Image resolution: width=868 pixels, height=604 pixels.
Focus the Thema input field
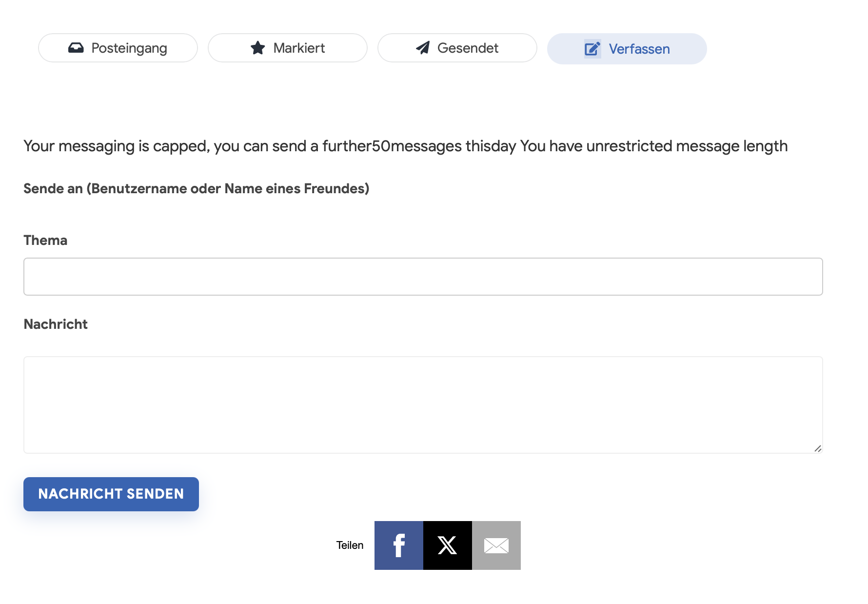pos(423,277)
